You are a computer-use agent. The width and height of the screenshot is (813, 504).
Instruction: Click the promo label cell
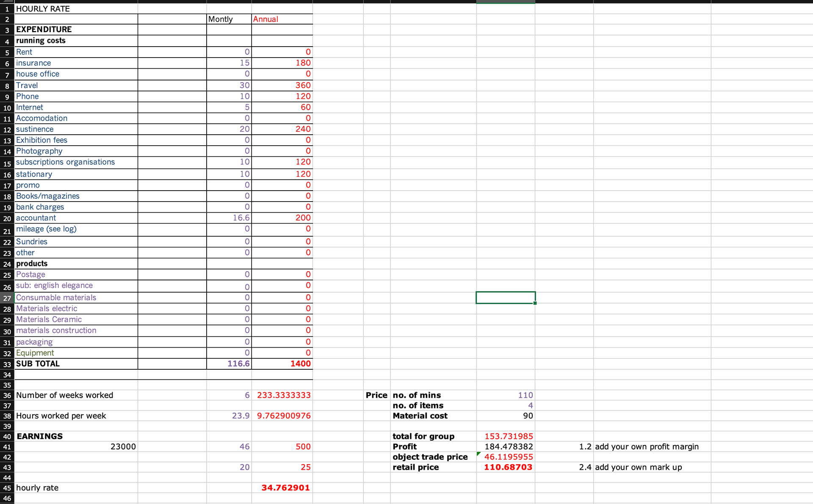click(x=76, y=185)
